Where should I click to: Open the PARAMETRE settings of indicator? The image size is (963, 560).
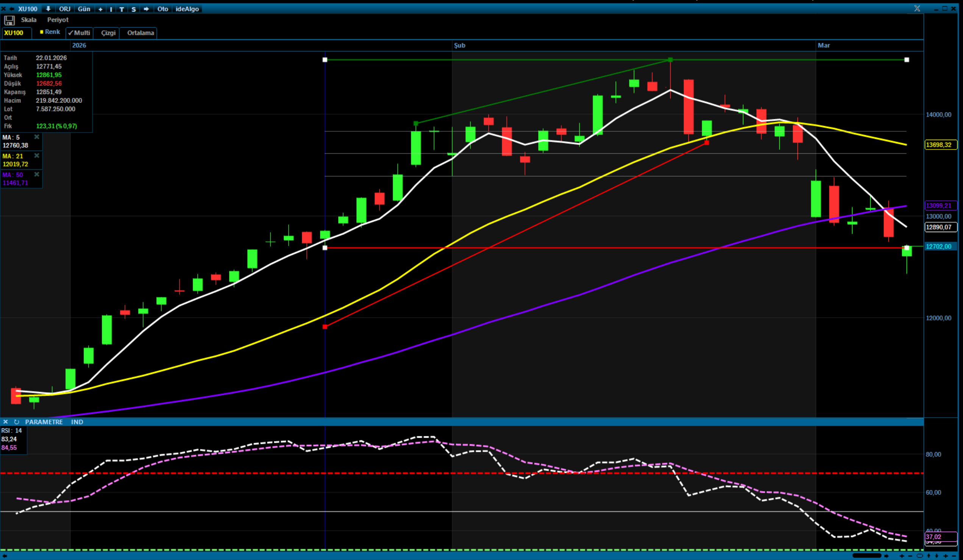44,422
